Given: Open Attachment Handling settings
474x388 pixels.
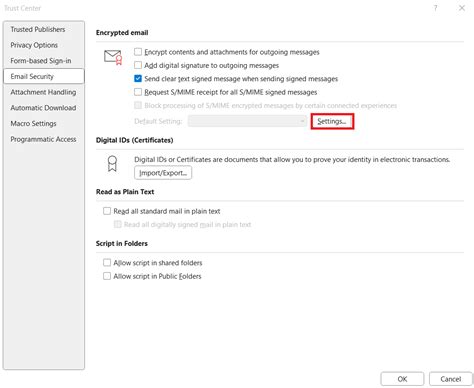Looking at the screenshot, I should click(43, 92).
